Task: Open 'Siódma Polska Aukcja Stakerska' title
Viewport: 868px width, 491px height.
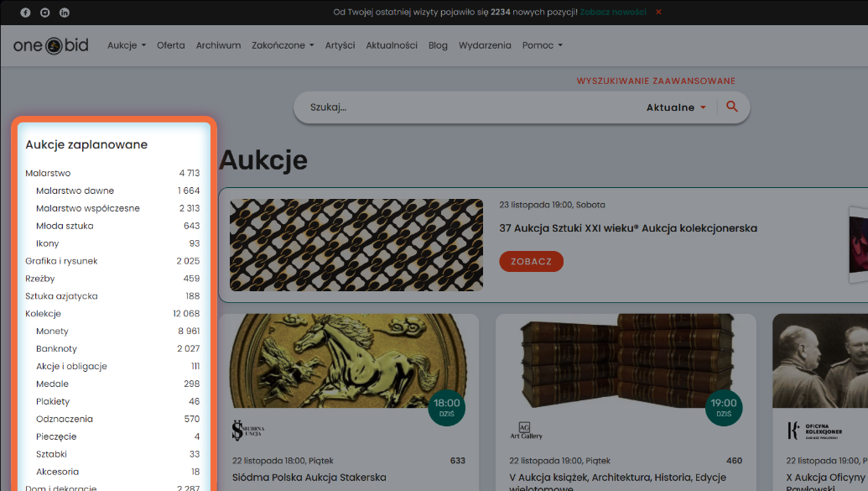Action: click(x=309, y=478)
